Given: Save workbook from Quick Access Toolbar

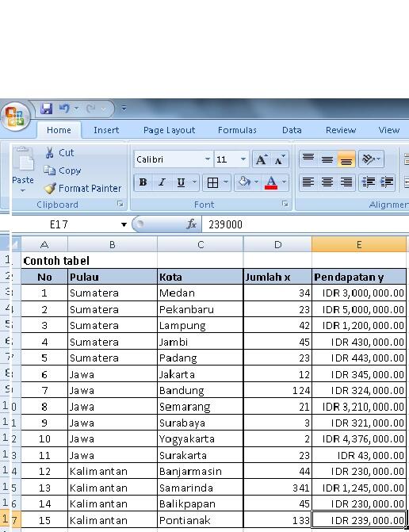Looking at the screenshot, I should click(x=47, y=109).
